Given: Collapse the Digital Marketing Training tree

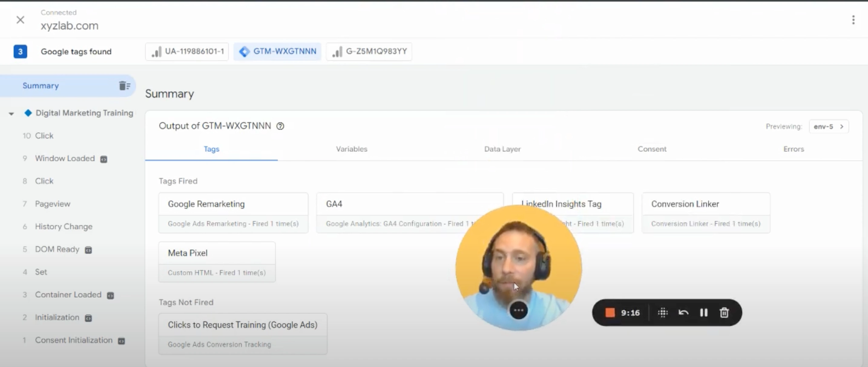Looking at the screenshot, I should click(12, 114).
